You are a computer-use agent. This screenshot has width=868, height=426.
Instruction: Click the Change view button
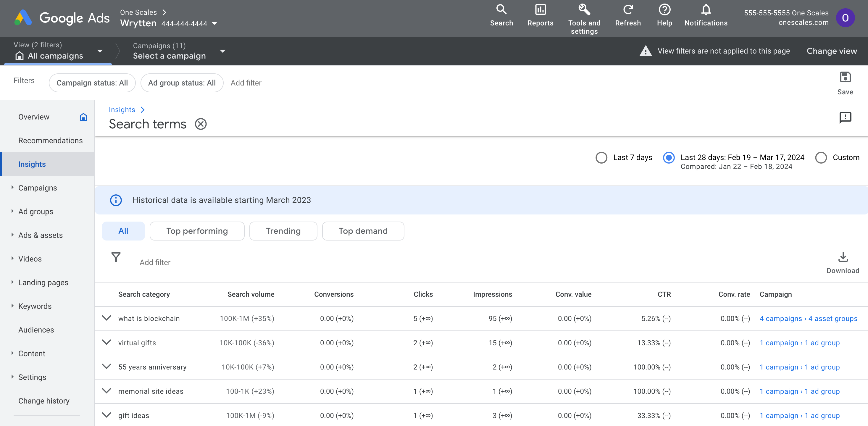pyautogui.click(x=831, y=51)
